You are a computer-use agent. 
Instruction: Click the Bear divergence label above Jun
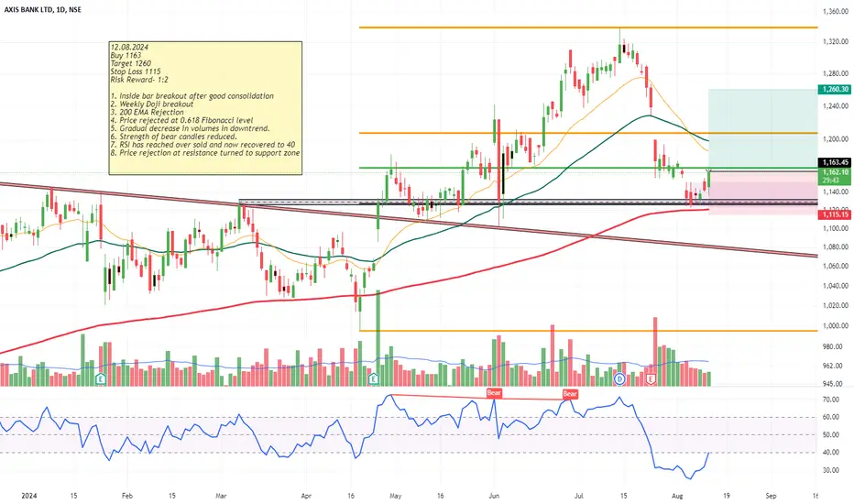pos(494,393)
